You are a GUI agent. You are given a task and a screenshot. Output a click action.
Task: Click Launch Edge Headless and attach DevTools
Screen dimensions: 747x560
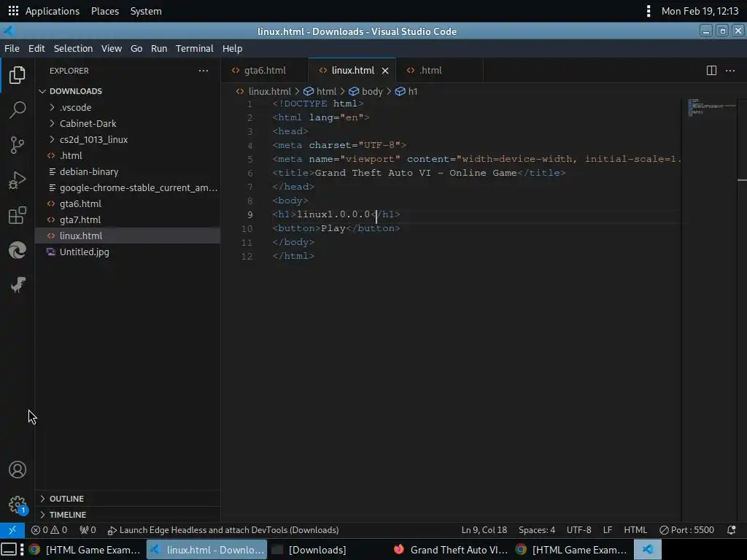pyautogui.click(x=223, y=530)
